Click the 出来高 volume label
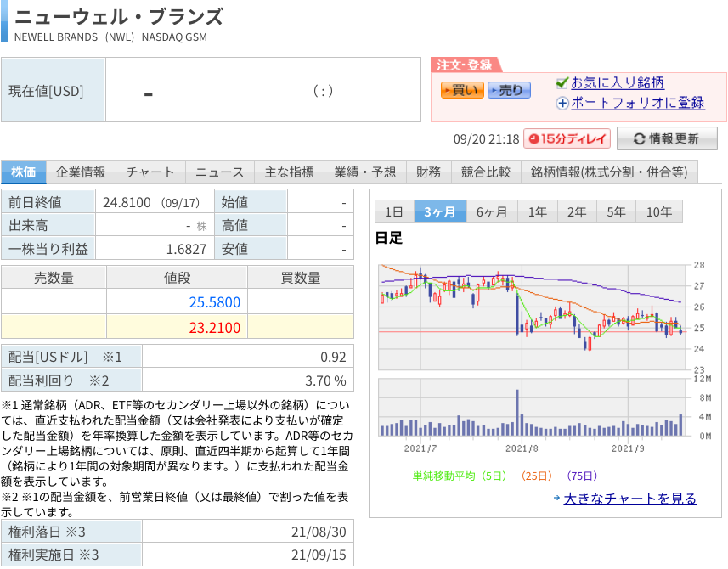 click(x=28, y=226)
